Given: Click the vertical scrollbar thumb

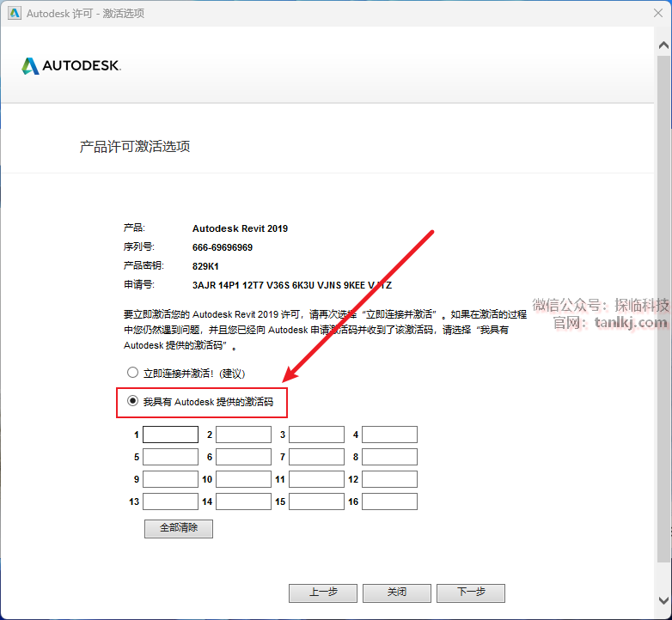Looking at the screenshot, I should (x=663, y=308).
